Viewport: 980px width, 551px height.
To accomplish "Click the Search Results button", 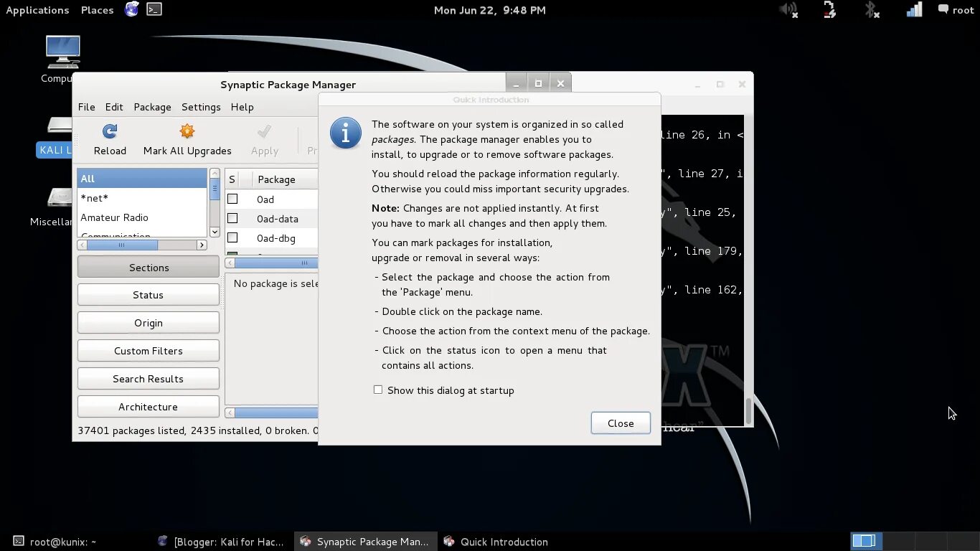I will (149, 379).
